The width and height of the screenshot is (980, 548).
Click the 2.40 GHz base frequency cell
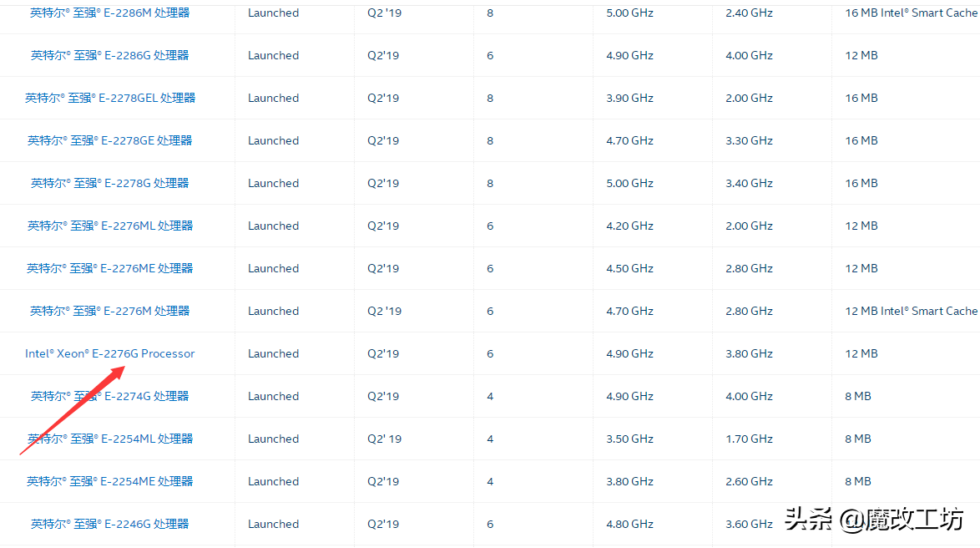coord(749,13)
